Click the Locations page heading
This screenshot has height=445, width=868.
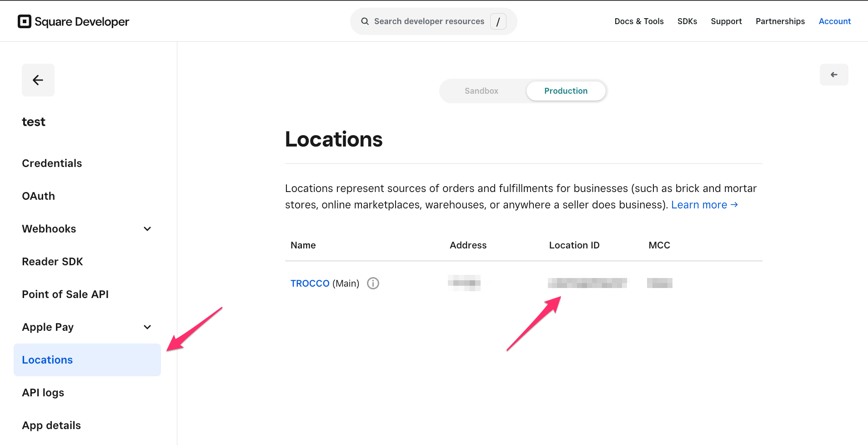tap(334, 139)
